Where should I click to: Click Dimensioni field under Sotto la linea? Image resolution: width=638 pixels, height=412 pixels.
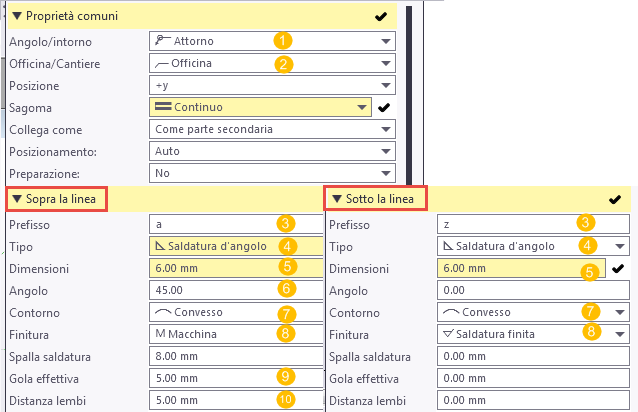point(521,268)
